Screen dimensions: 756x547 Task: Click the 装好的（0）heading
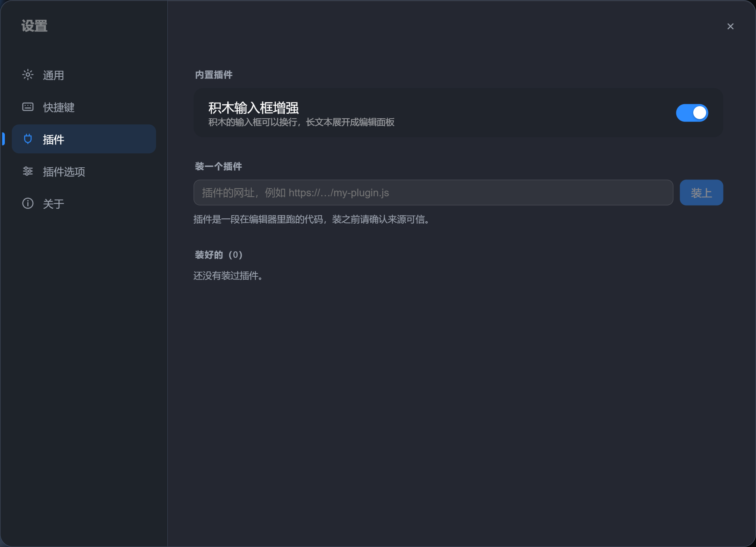coord(219,255)
